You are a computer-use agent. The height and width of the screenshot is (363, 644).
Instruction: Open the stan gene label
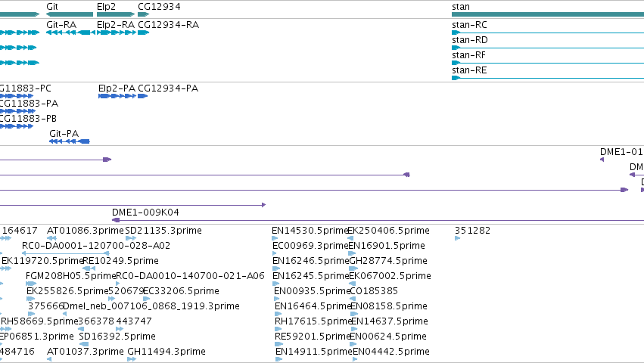[461, 7]
